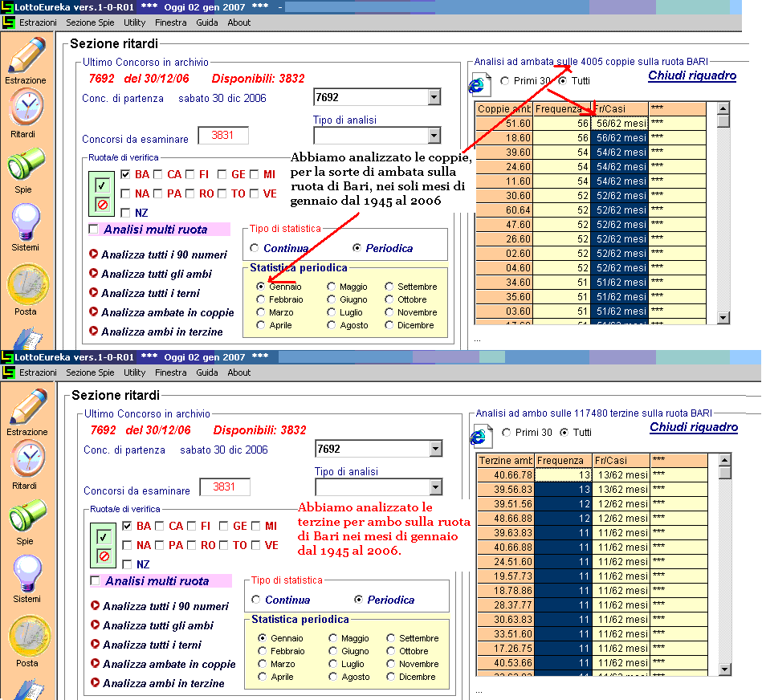
Task: Click green select-all wheels icon in lower window
Action: (x=104, y=537)
